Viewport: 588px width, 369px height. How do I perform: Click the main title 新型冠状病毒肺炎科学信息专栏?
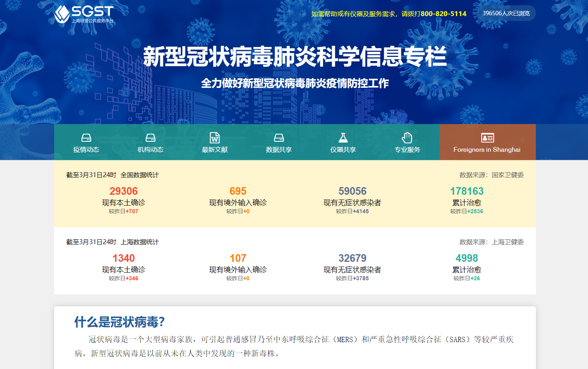(295, 57)
